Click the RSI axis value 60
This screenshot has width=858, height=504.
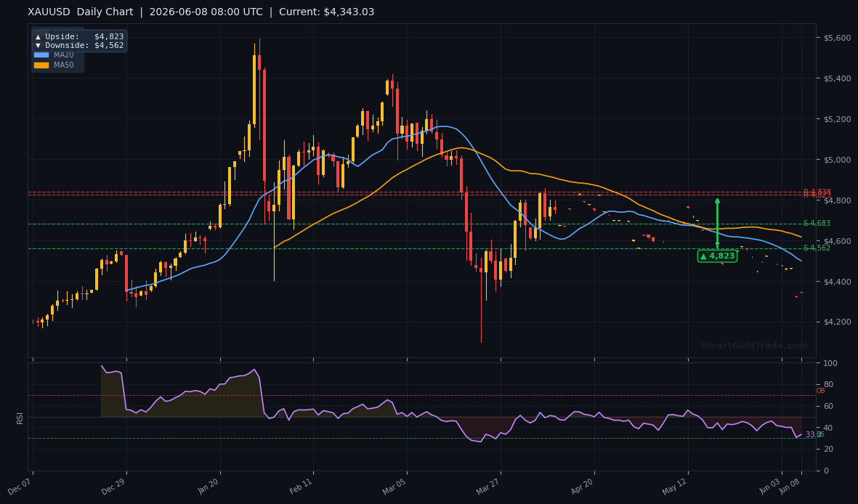pos(828,406)
